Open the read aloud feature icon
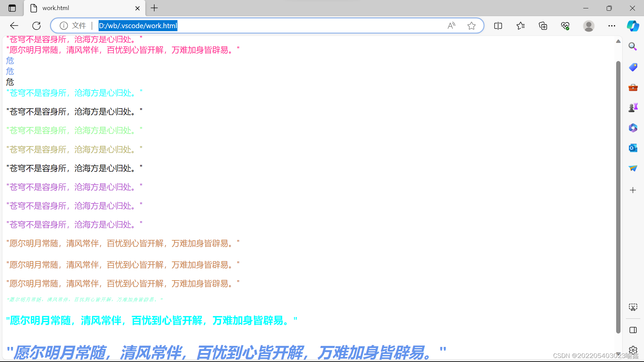Image resolution: width=644 pixels, height=362 pixels. click(451, 26)
